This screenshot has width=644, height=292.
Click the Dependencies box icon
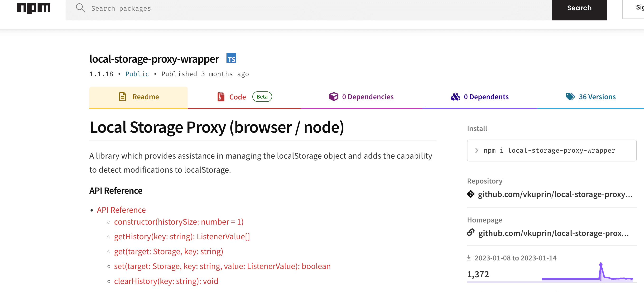click(x=333, y=97)
